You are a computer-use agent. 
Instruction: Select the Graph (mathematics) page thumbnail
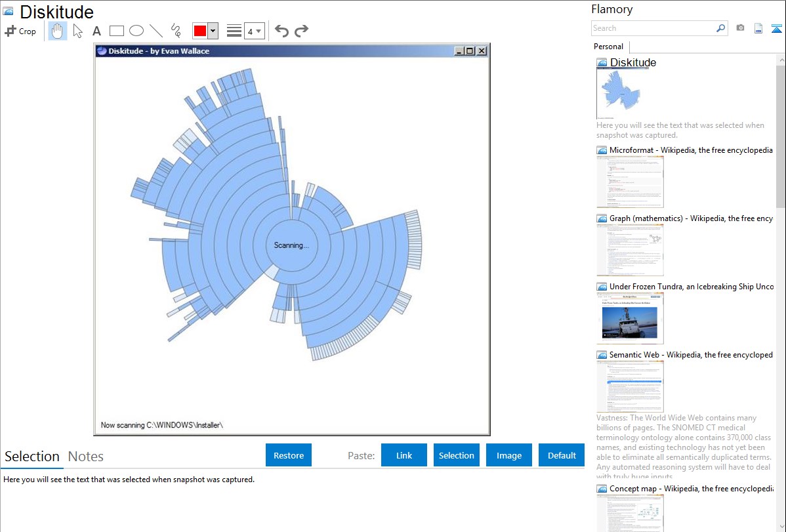[630, 250]
